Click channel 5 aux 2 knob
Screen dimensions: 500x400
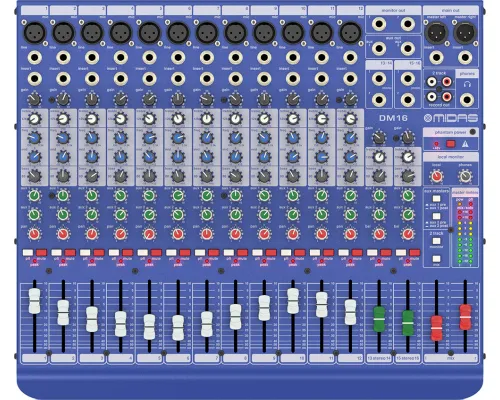149,215
